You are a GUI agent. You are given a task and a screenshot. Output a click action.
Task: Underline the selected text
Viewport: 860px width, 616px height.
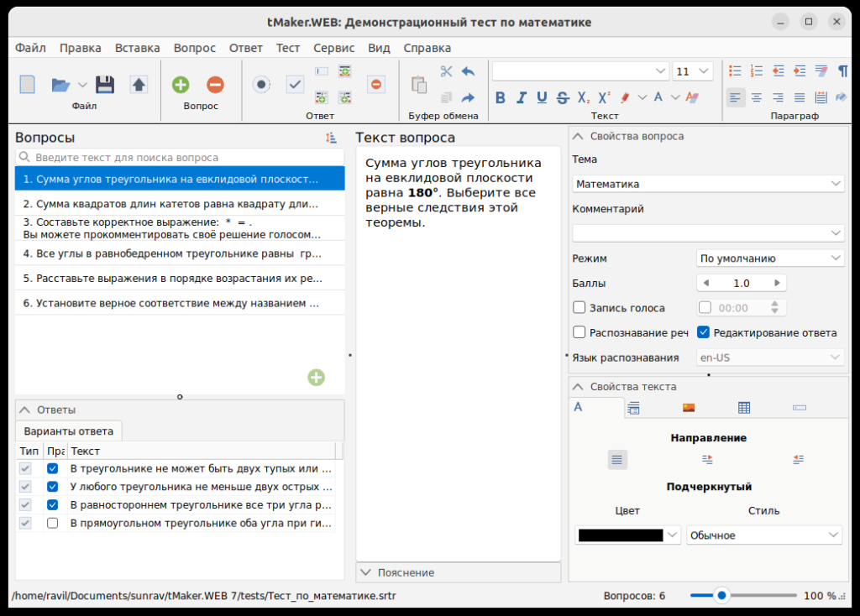(542, 97)
